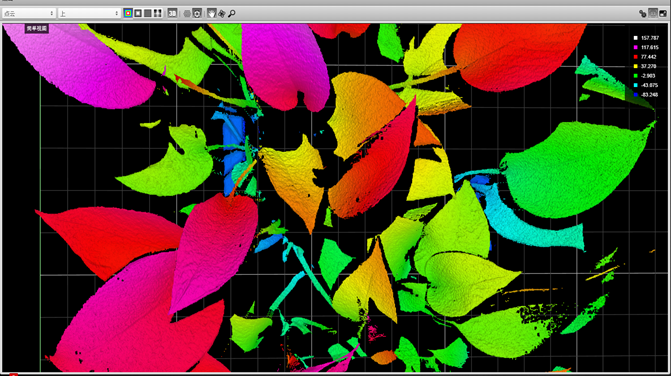The image size is (671, 376).
Task: Click the gray hexagon toolbar icon
Action: pyautogui.click(x=187, y=14)
